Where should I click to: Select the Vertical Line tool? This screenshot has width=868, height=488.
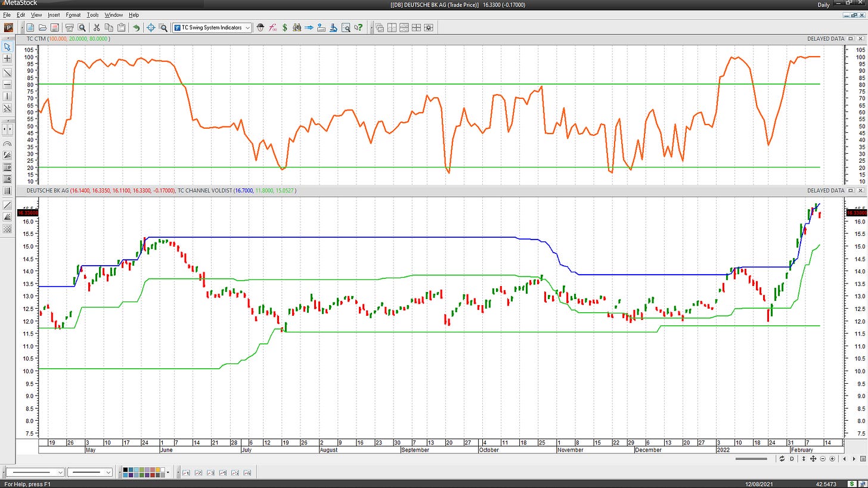coord(7,97)
